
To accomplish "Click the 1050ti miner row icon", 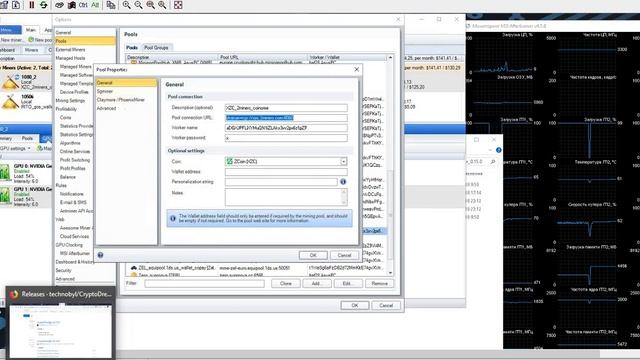I will [x=10, y=102].
